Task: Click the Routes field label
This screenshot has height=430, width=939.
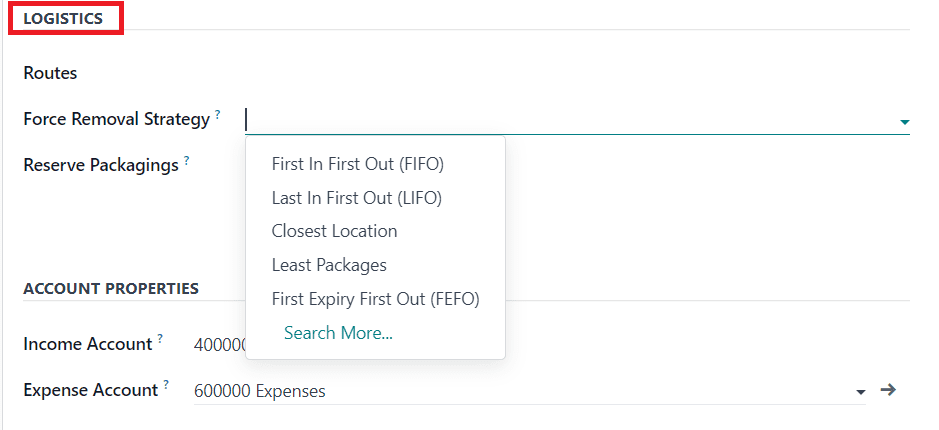Action: (50, 73)
